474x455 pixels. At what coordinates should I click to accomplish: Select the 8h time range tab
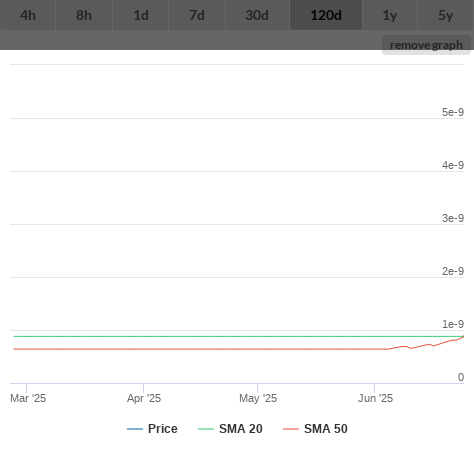pyautogui.click(x=84, y=15)
